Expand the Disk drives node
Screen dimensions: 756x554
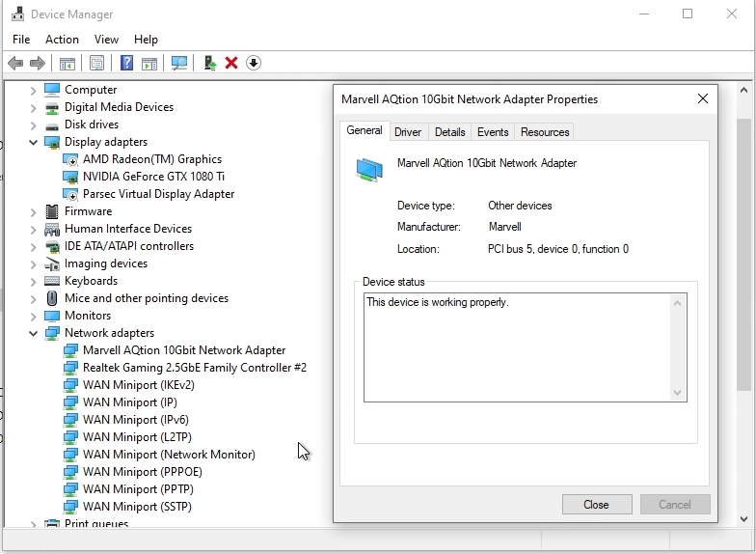click(33, 125)
